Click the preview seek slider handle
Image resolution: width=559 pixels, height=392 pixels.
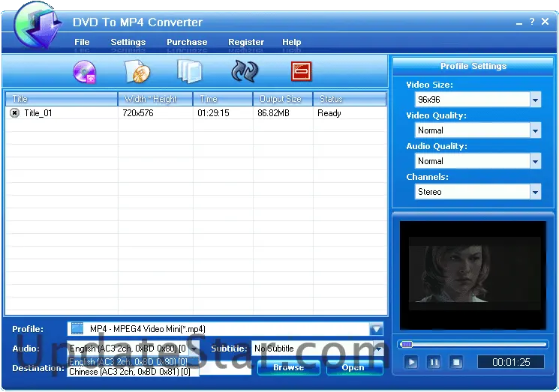pos(407,345)
